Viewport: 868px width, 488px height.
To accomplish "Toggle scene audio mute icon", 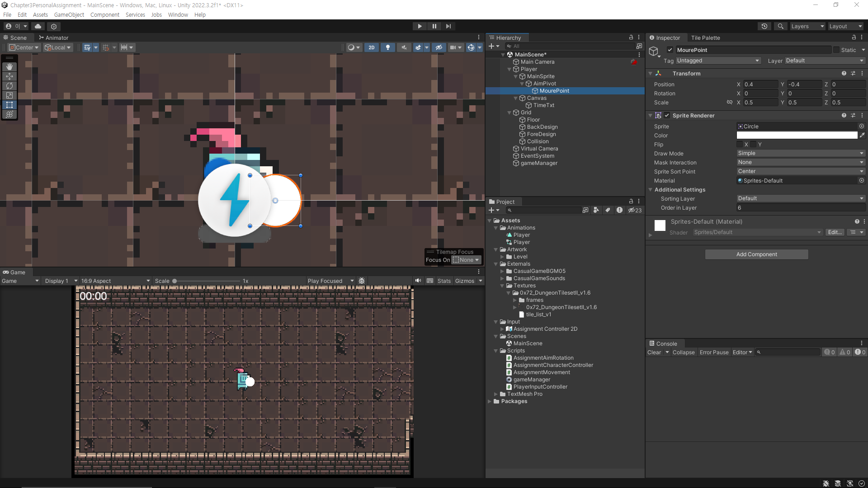I will [x=404, y=47].
